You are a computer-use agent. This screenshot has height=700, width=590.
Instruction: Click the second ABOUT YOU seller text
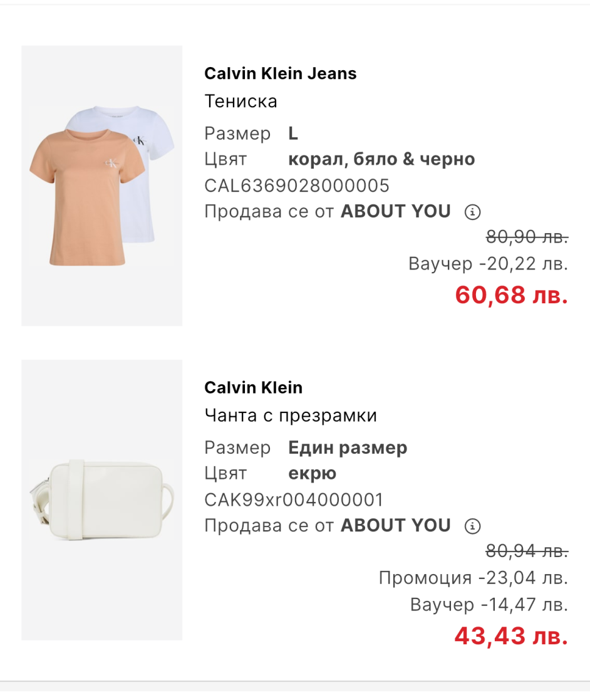pos(395,525)
